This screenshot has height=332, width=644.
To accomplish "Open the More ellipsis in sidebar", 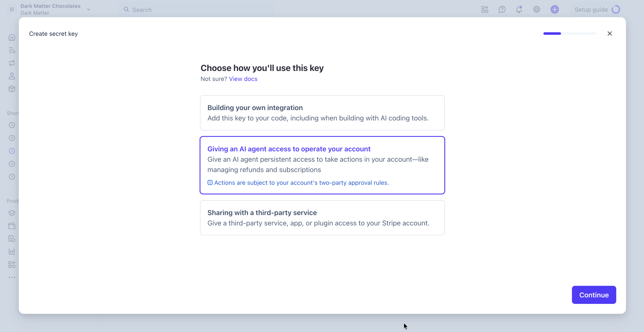I will pyautogui.click(x=12, y=277).
